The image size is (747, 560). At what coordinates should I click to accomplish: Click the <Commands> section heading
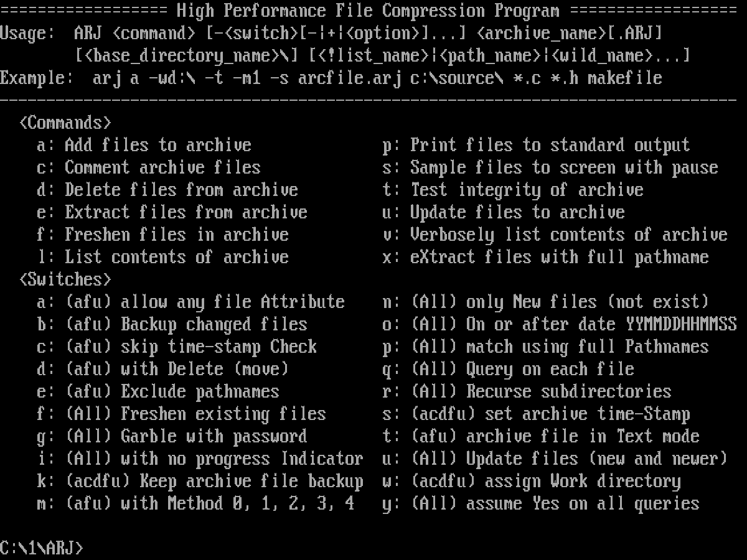tap(65, 123)
